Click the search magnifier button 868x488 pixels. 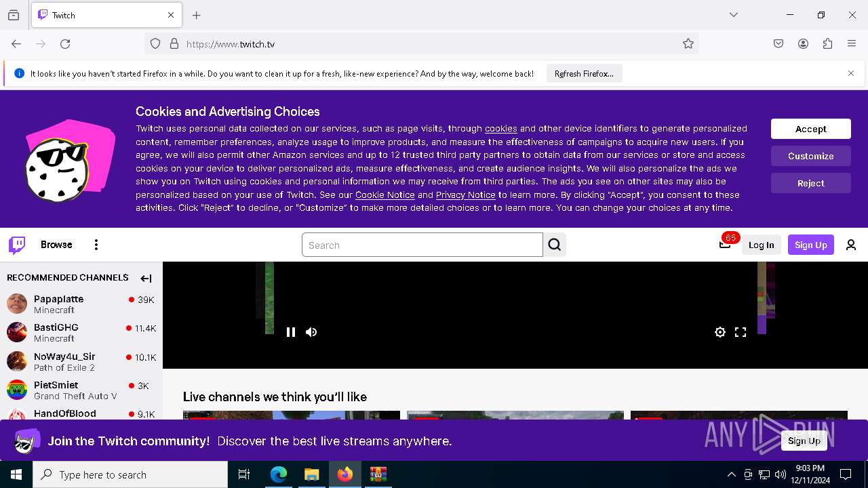pyautogui.click(x=555, y=245)
